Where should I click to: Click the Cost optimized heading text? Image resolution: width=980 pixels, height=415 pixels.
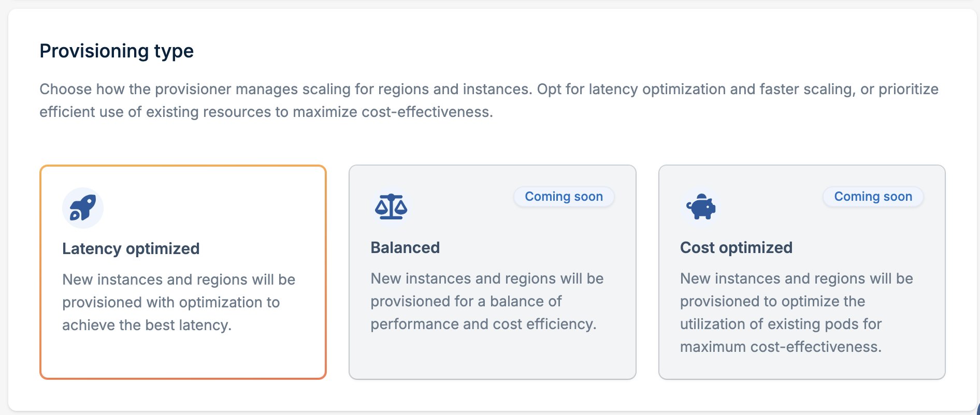[x=736, y=248]
